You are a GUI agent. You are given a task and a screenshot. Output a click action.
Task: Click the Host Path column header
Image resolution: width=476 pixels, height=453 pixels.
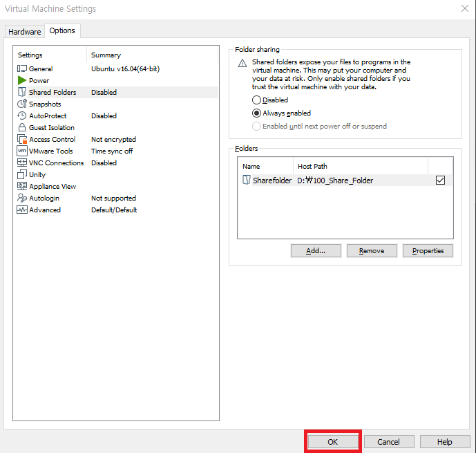pos(312,166)
